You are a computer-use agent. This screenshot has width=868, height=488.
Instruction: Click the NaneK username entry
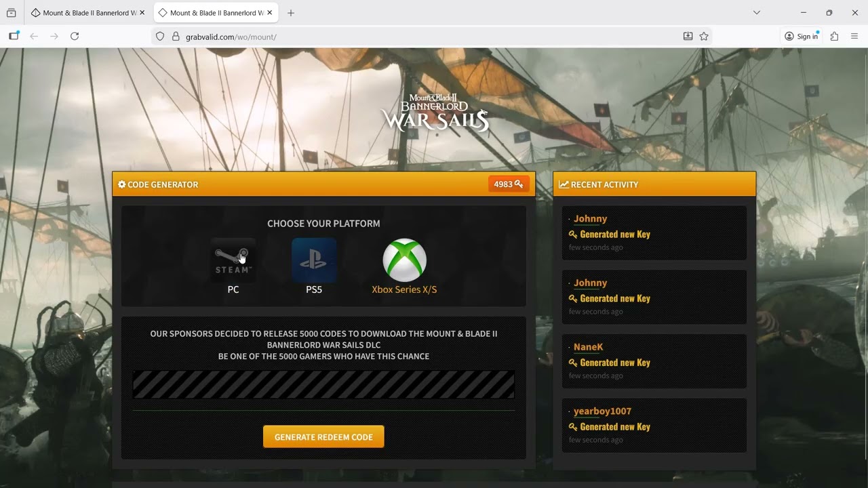(588, 347)
